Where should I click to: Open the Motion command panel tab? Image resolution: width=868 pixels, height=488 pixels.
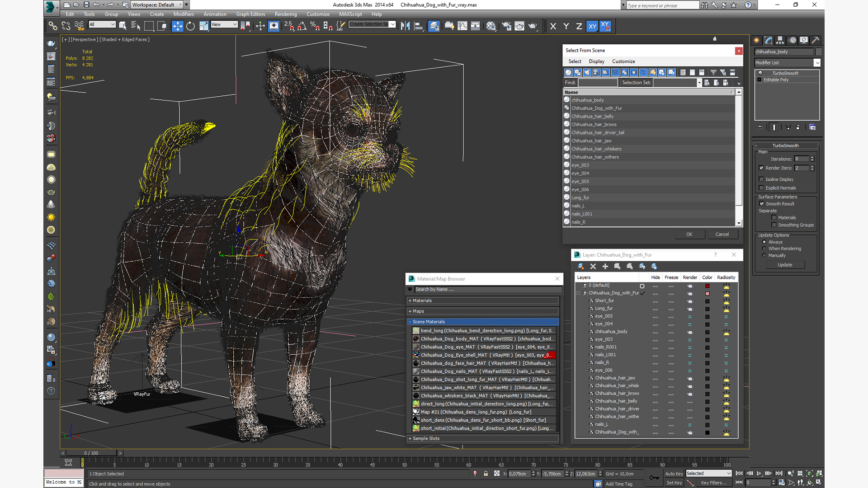[x=792, y=40]
